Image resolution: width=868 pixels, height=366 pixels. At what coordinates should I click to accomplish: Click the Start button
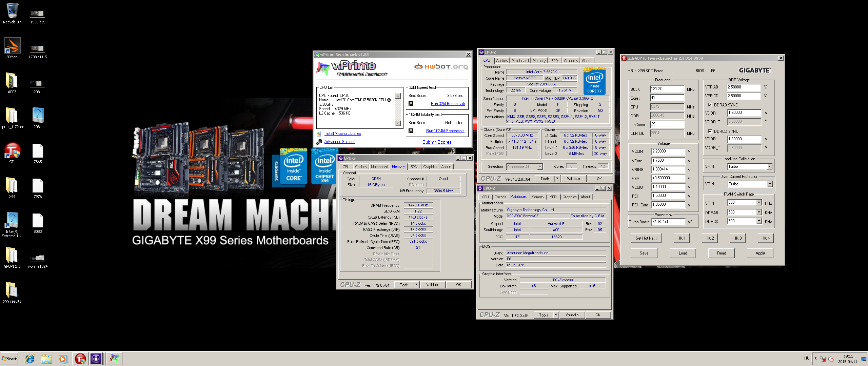click(x=9, y=359)
